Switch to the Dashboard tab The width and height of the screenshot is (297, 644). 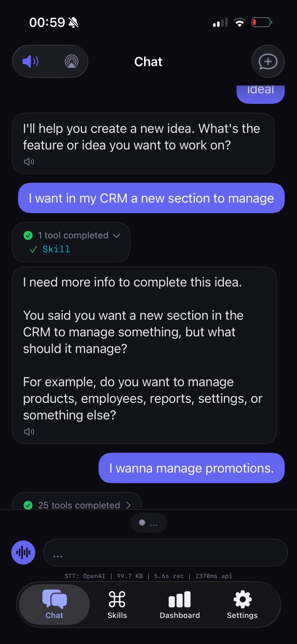point(180,604)
